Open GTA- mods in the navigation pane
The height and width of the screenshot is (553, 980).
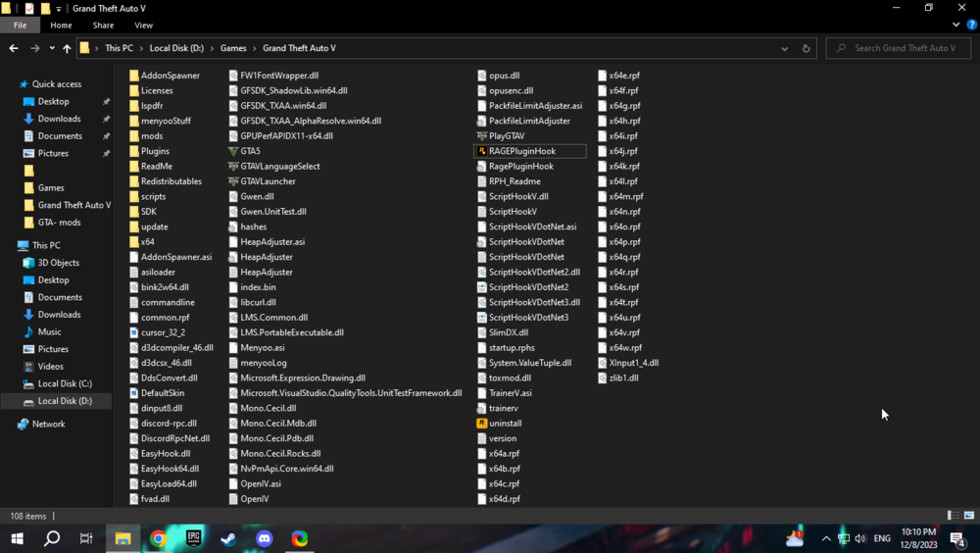59,222
